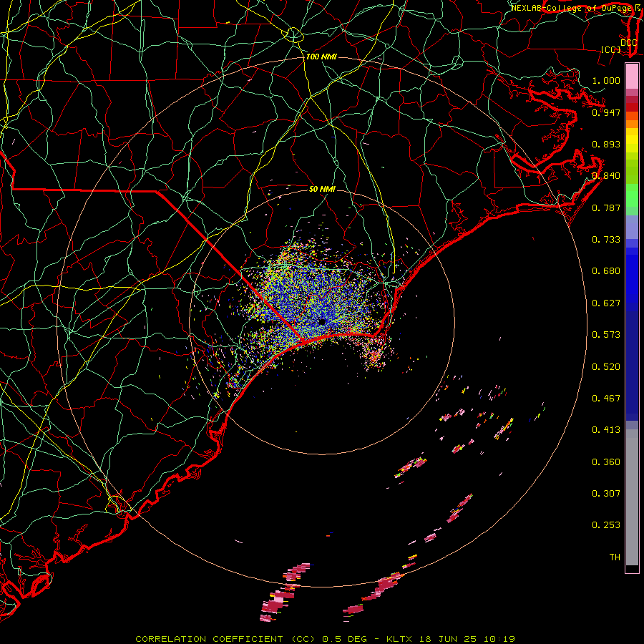
Task: Click the black radar site dot at center
Action: tap(323, 321)
